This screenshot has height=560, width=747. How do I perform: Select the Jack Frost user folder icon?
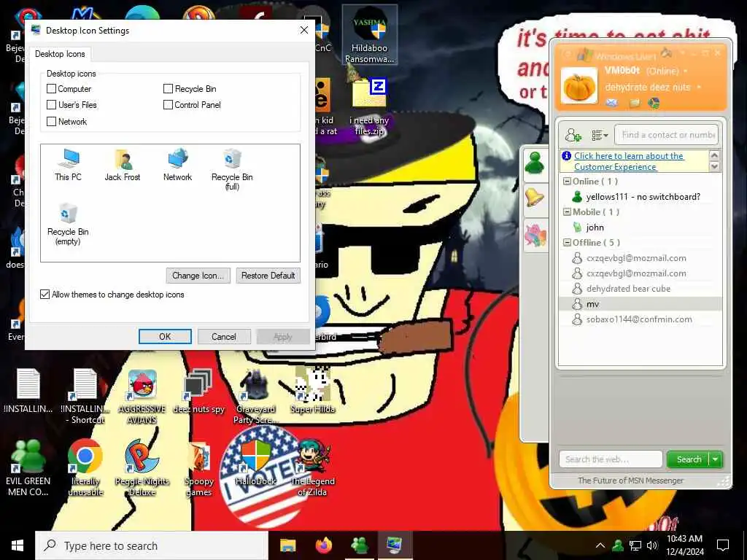[x=123, y=165]
